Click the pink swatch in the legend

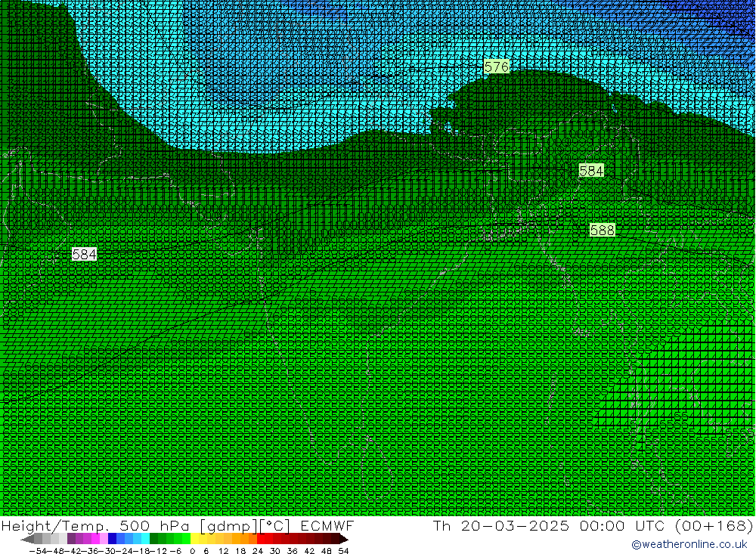(104, 539)
